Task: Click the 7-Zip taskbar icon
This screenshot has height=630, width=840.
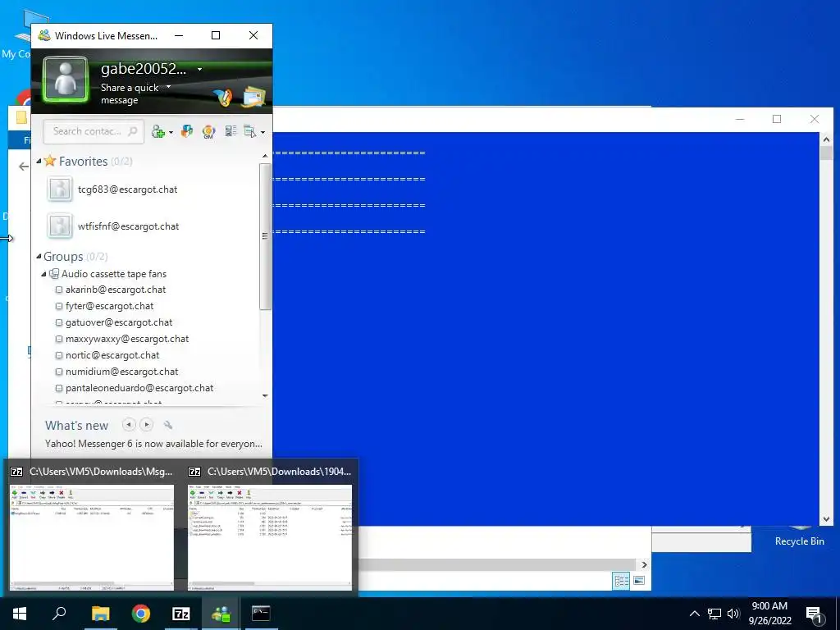Action: pos(181,614)
